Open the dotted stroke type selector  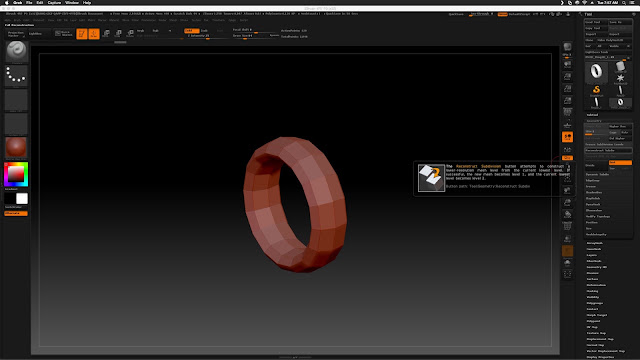coord(16,76)
